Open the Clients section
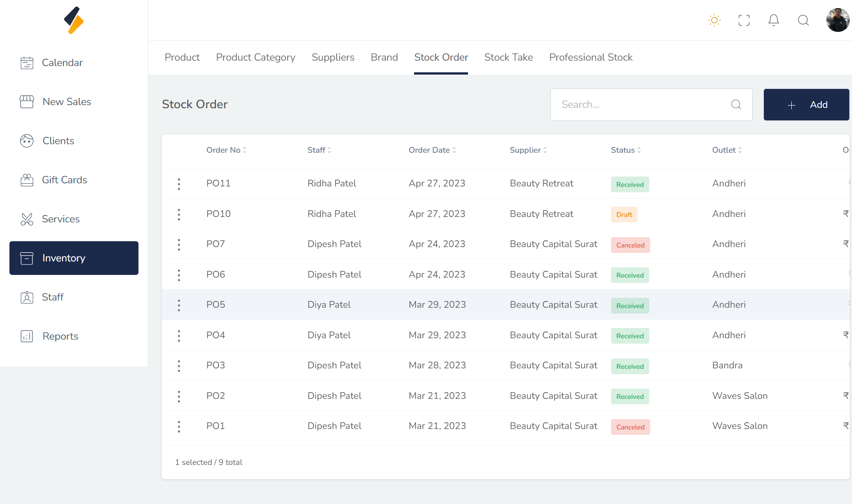This screenshot has height=504, width=852. click(58, 141)
